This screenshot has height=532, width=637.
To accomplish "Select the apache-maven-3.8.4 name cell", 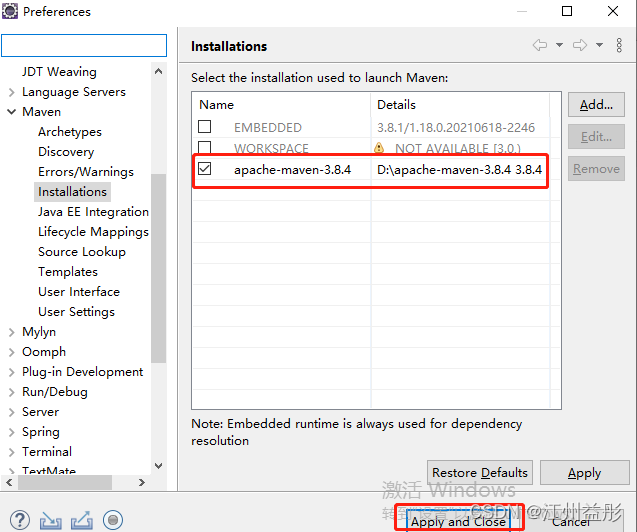I will coord(292,170).
